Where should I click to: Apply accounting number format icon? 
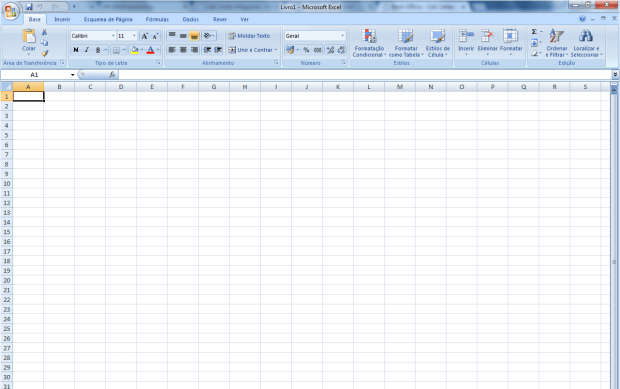tap(290, 50)
